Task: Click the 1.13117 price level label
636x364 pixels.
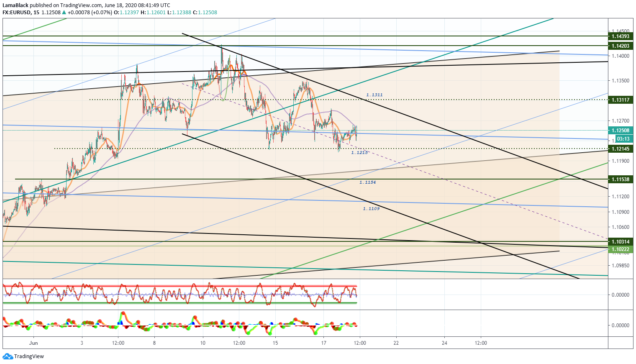Action: point(621,100)
